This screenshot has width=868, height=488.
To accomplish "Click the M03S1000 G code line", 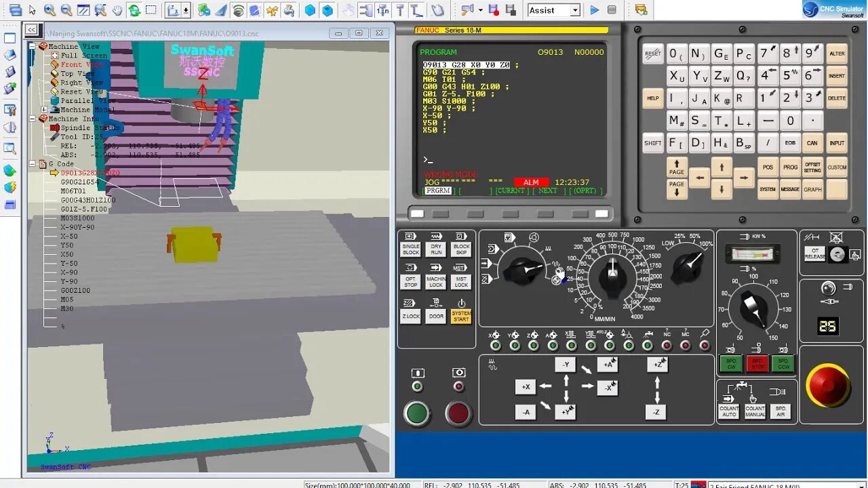I will (x=77, y=218).
